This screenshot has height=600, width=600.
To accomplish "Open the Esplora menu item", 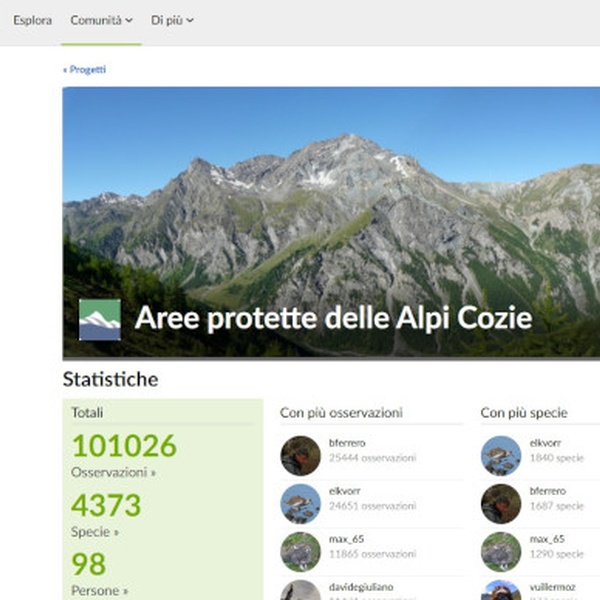I will point(33,20).
